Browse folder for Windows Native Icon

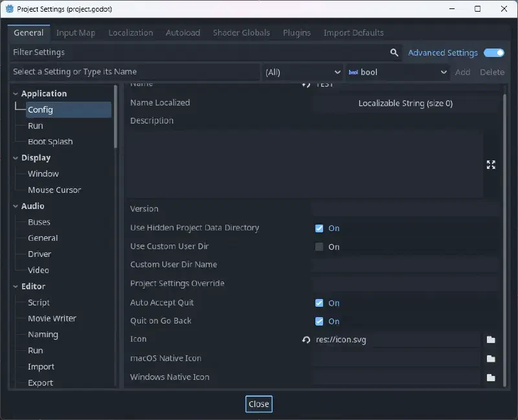[491, 377]
